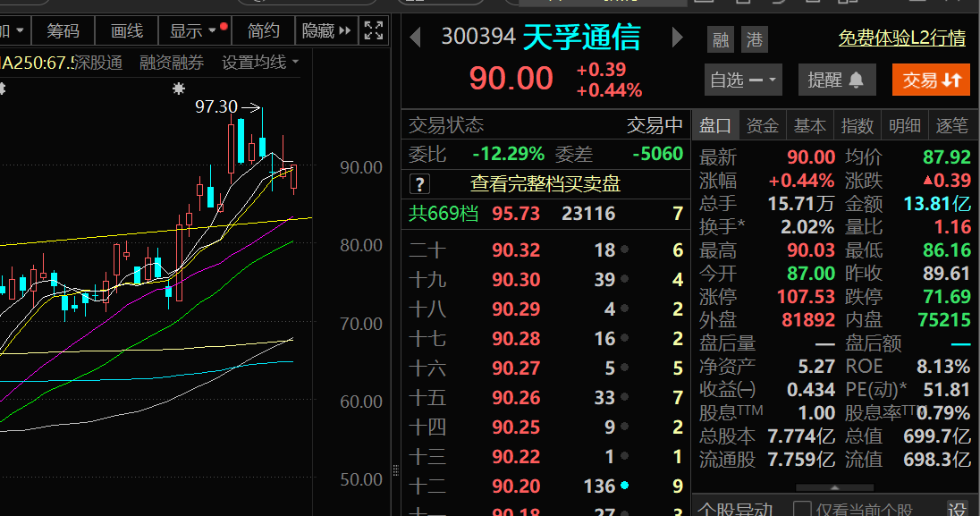Select the 90.25 ask price at level 十四
Screen dimensions: 980x516
click(x=516, y=427)
